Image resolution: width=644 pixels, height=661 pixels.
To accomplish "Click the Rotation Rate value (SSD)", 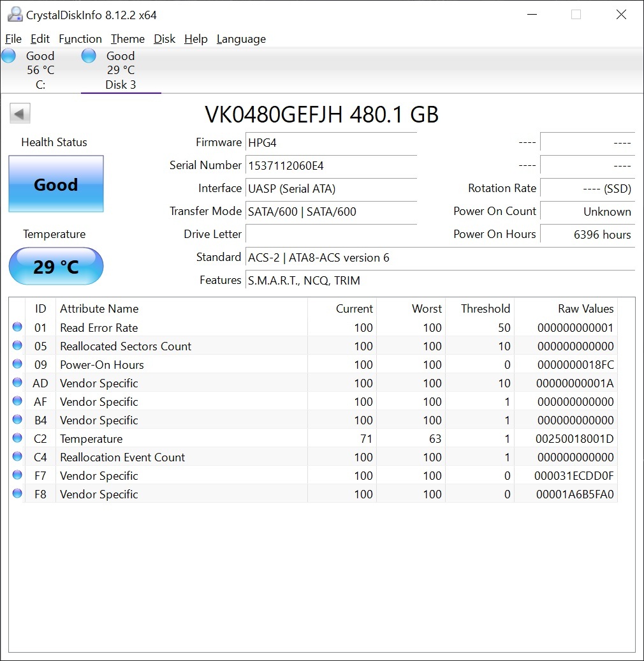I will tap(587, 188).
